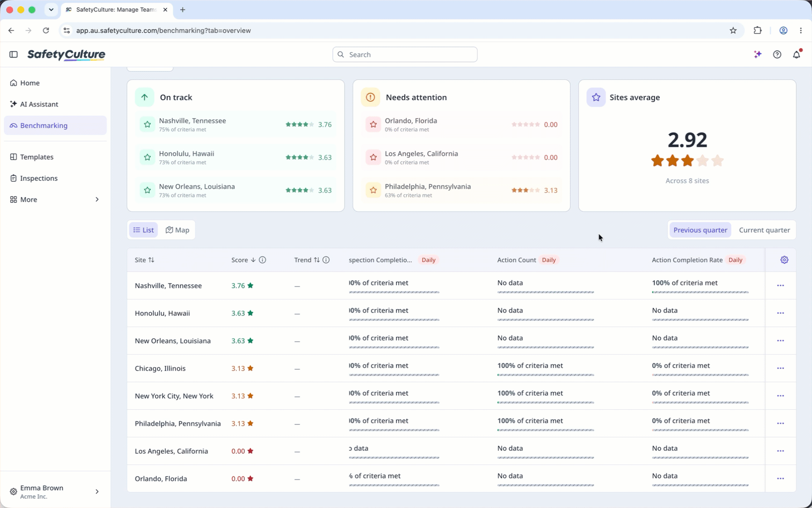Open the help question mark icon

coord(777,54)
